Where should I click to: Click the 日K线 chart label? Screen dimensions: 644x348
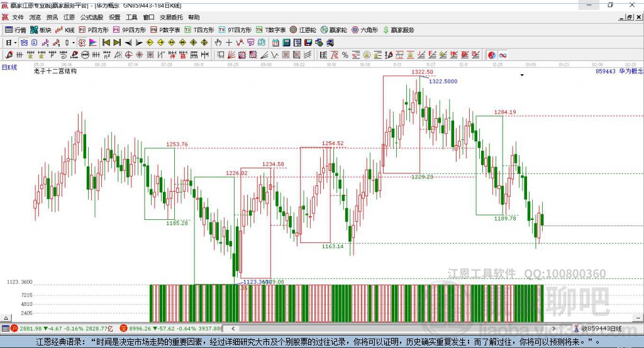[x=9, y=68]
